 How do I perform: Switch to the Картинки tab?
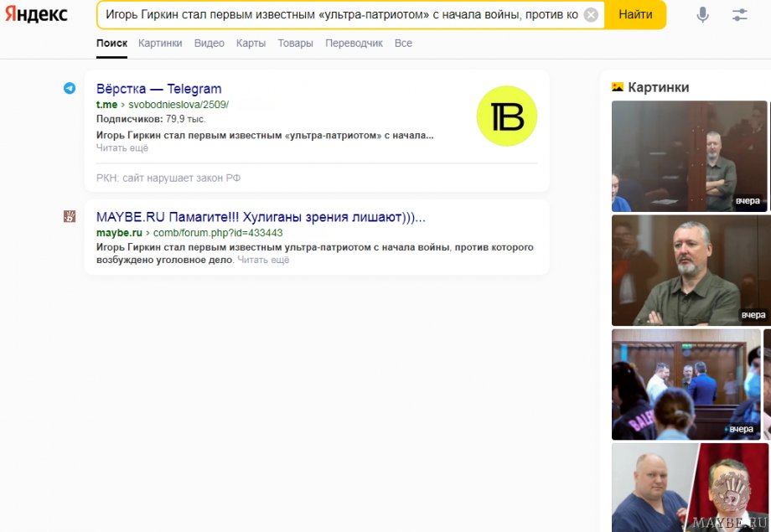[160, 44]
